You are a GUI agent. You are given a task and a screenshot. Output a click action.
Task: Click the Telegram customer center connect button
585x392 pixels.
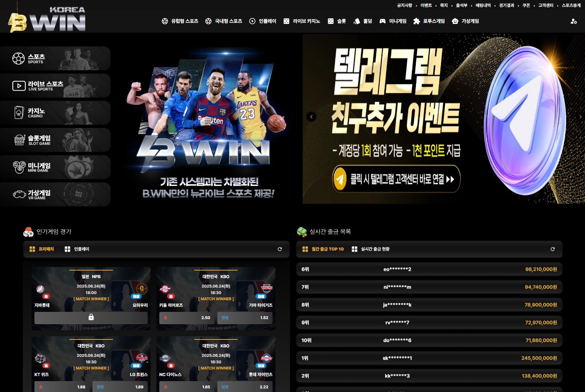pos(396,179)
